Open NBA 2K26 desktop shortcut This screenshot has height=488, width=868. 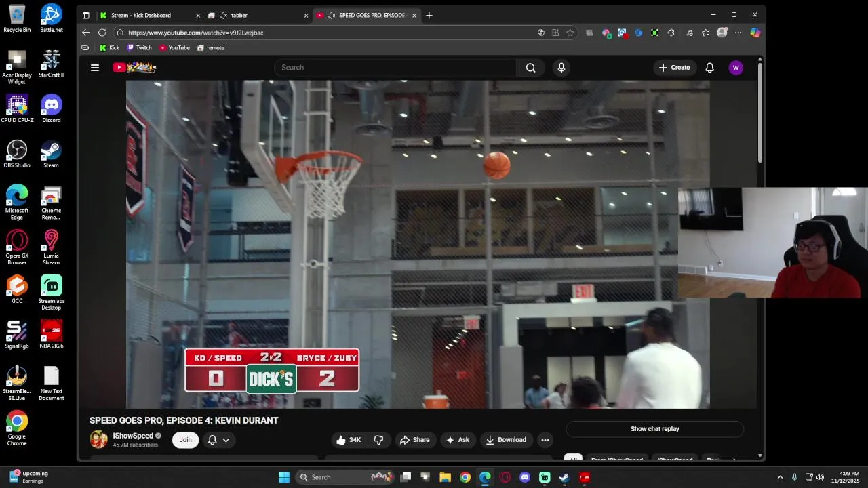(51, 334)
